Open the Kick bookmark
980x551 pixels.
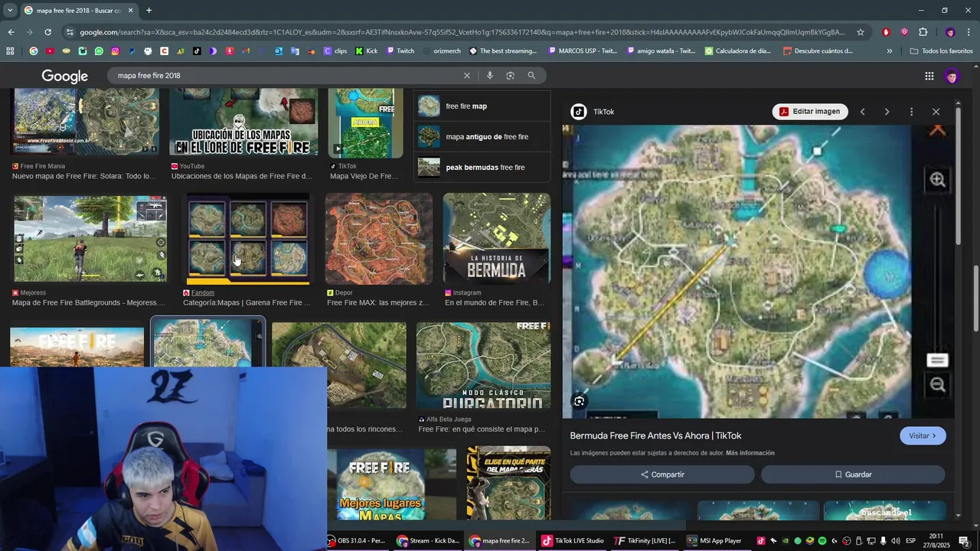tap(366, 51)
